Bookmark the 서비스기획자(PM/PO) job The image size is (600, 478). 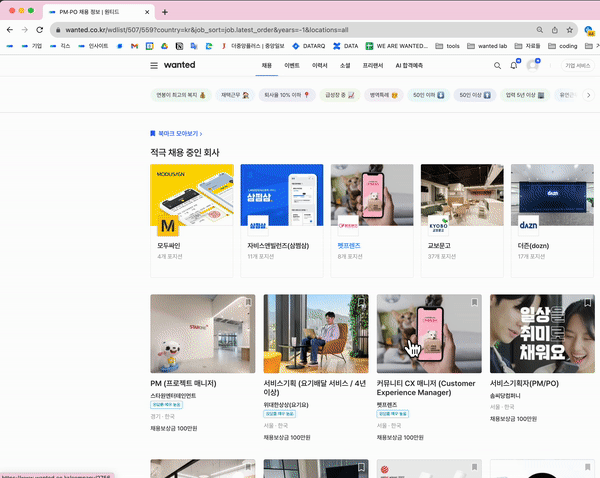point(587,302)
